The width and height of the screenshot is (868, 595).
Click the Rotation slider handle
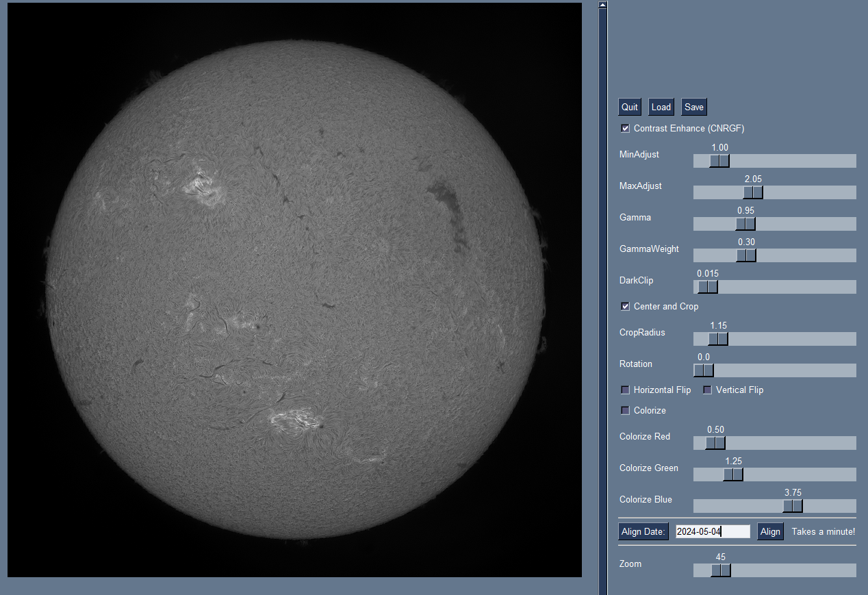point(704,370)
